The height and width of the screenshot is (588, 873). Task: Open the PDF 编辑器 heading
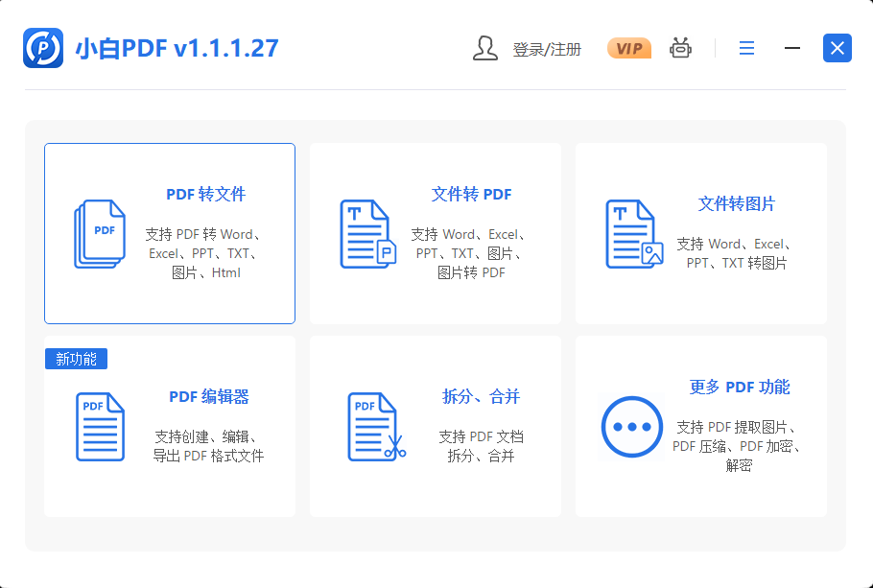pos(209,397)
